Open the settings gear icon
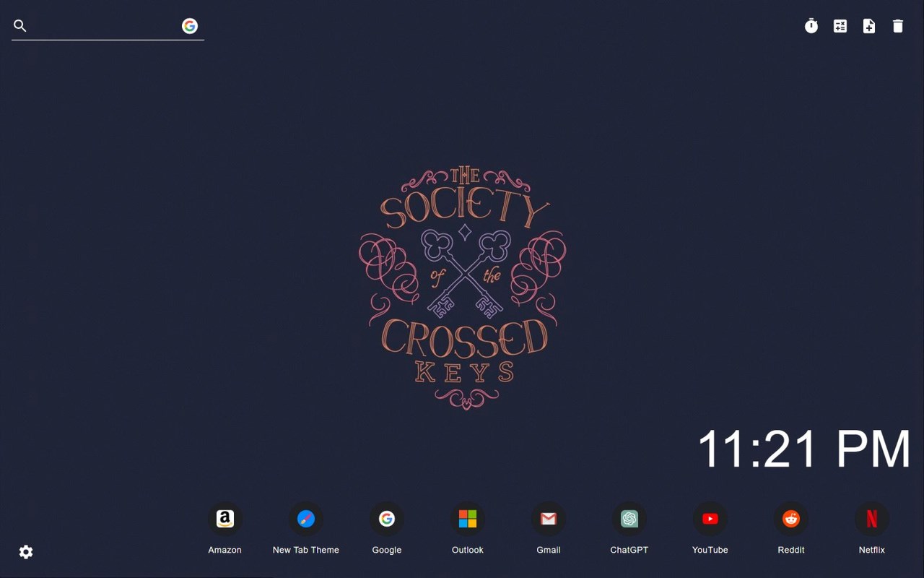Screen dimensions: 924x578 [26, 552]
